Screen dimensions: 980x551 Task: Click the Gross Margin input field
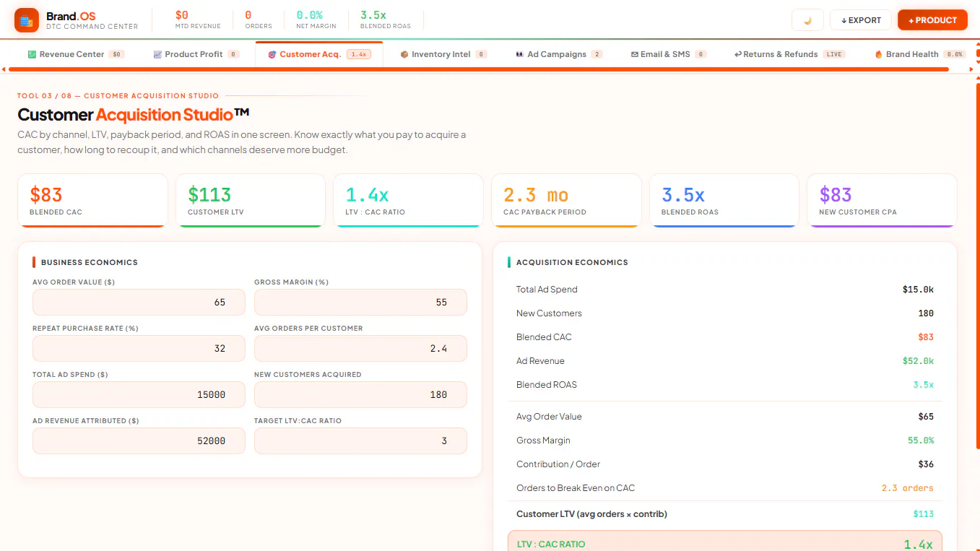[360, 303]
